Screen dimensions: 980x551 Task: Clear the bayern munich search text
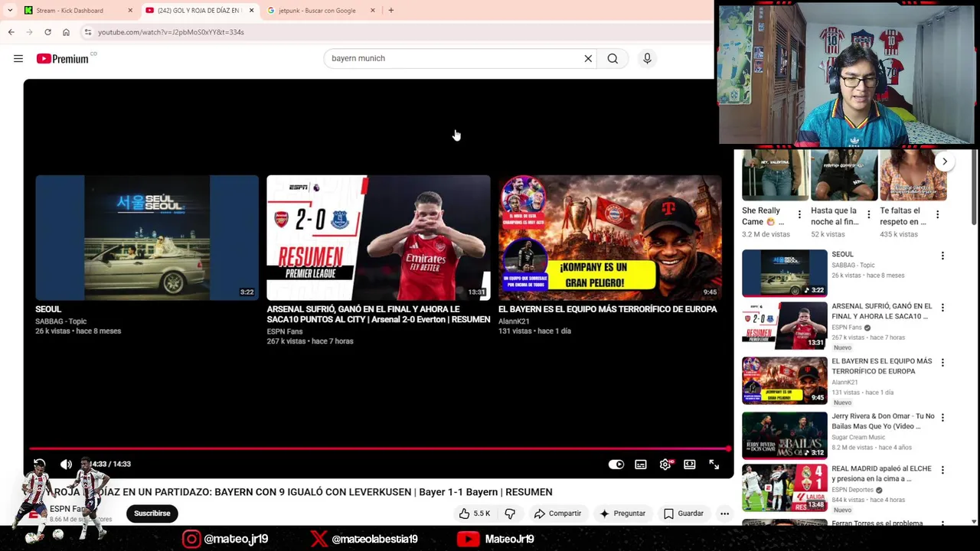tap(588, 58)
